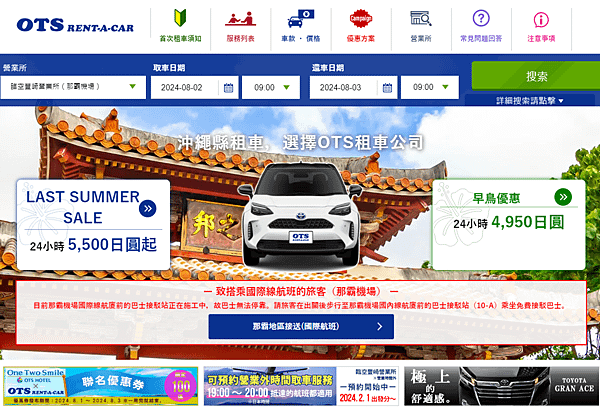The height and width of the screenshot is (413, 600).
Task: Select 車款・價格 menu item
Action: (x=301, y=39)
